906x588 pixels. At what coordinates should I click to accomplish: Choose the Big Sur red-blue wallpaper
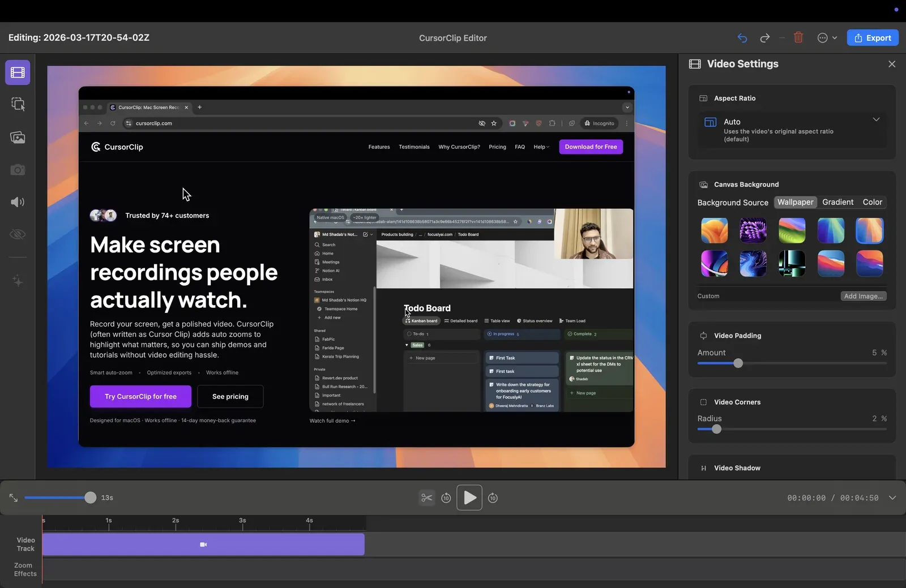pos(831,263)
